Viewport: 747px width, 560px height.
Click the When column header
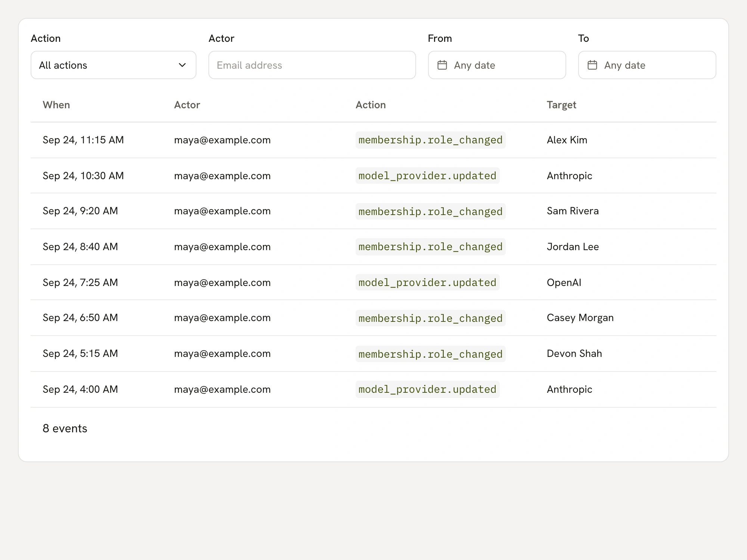[x=56, y=105]
